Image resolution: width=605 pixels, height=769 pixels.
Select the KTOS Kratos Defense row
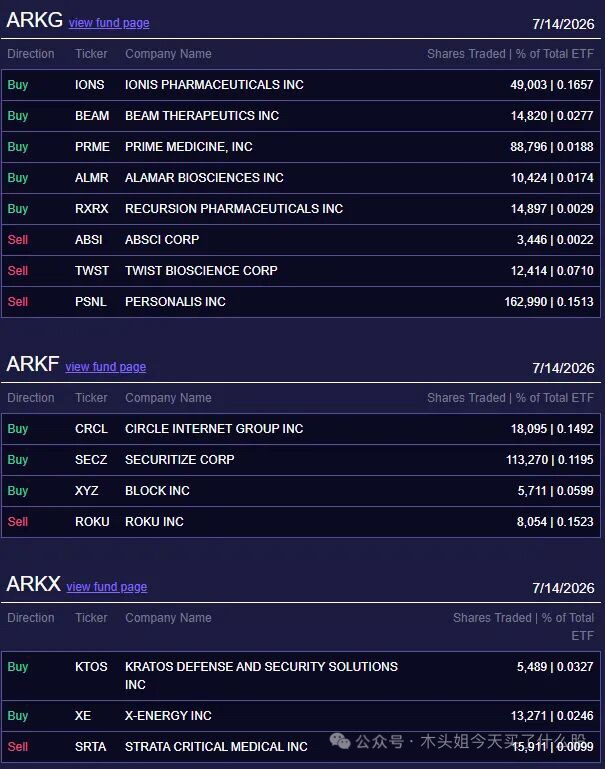click(x=301, y=676)
